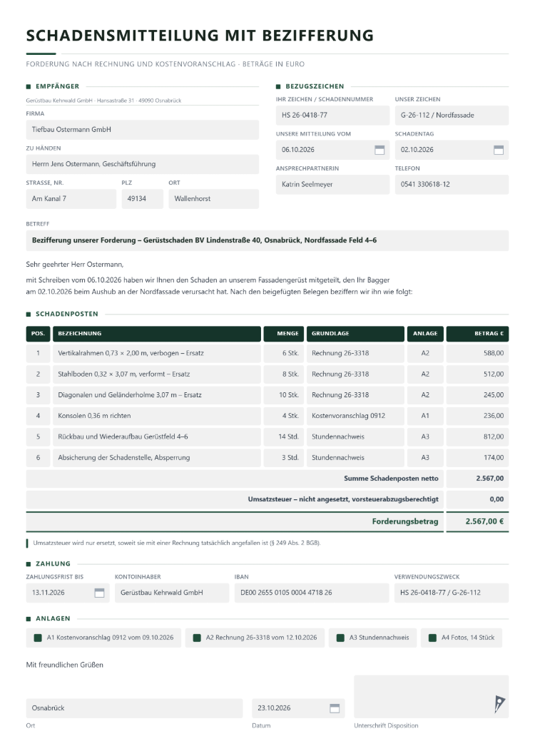This screenshot has height=756, width=535.
Task: Click the amount 174,00
Action: coord(477,458)
